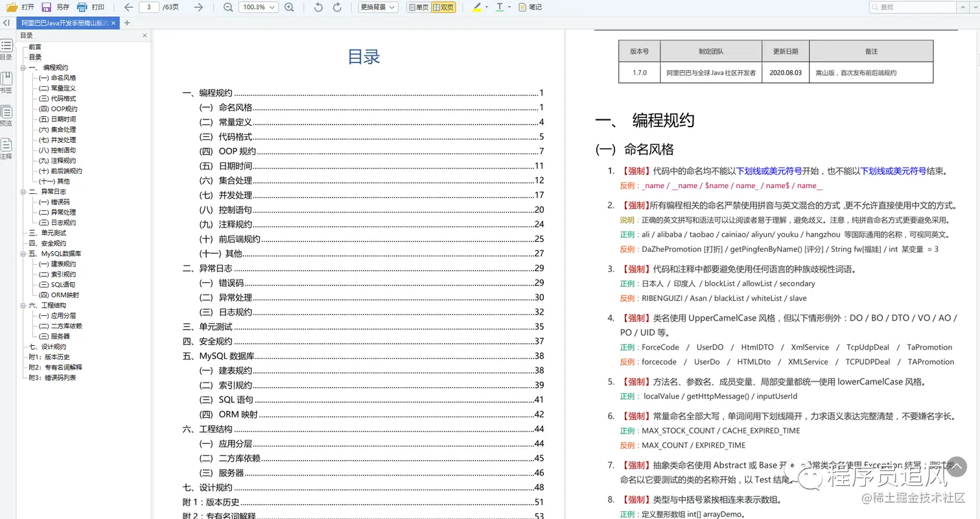Select (一) 命名风格 in the outline tree

[x=57, y=78]
